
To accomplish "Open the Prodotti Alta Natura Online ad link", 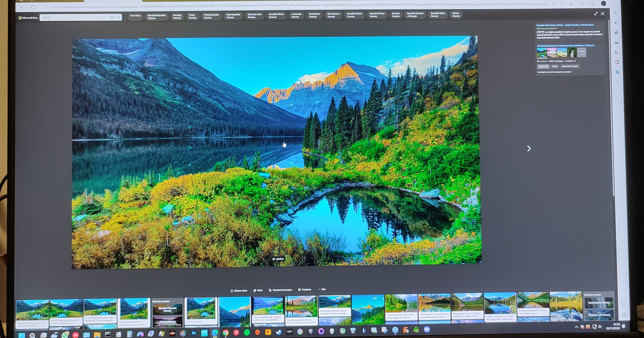I will 565,25.
